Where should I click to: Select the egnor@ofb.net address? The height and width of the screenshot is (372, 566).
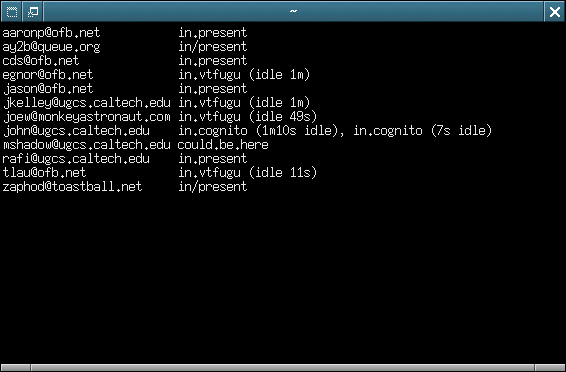click(48, 75)
